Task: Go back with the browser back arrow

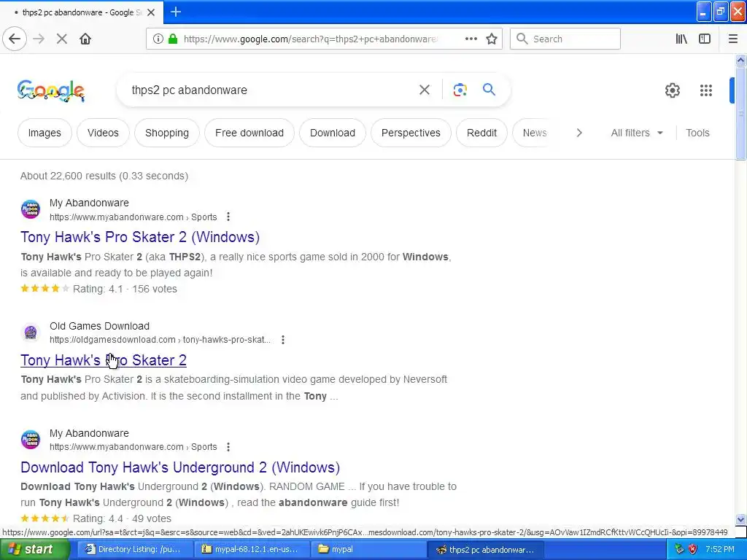Action: click(15, 39)
